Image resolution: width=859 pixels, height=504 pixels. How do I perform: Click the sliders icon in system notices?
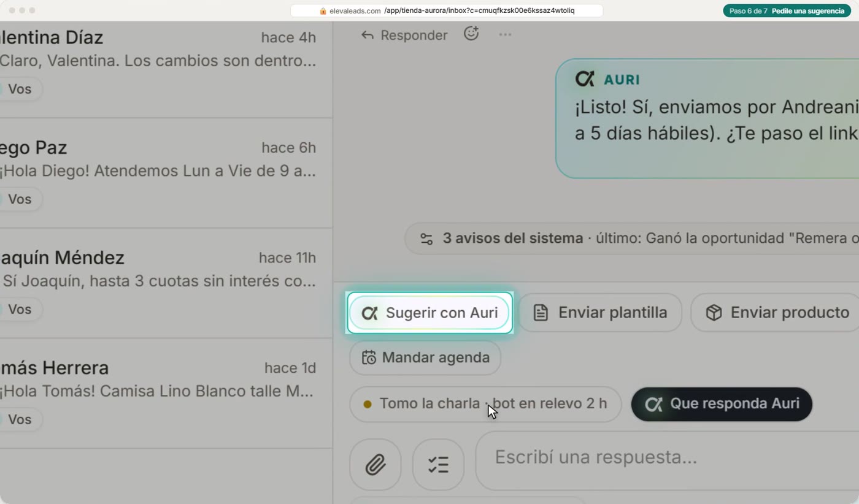[426, 239]
